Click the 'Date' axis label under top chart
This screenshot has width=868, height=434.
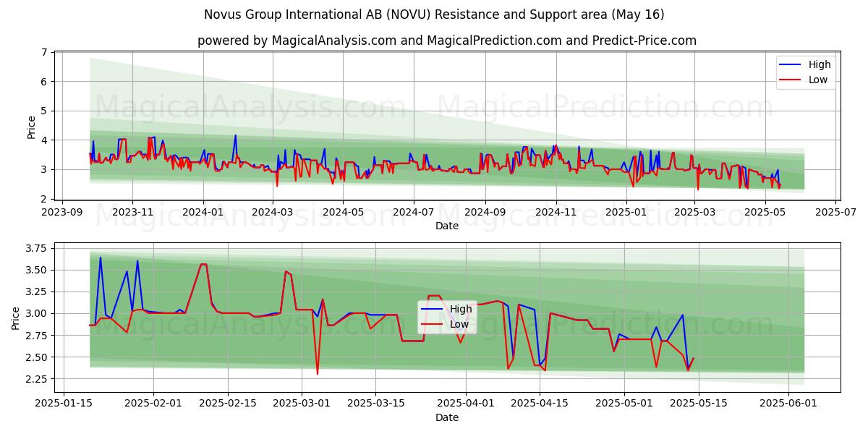point(447,226)
